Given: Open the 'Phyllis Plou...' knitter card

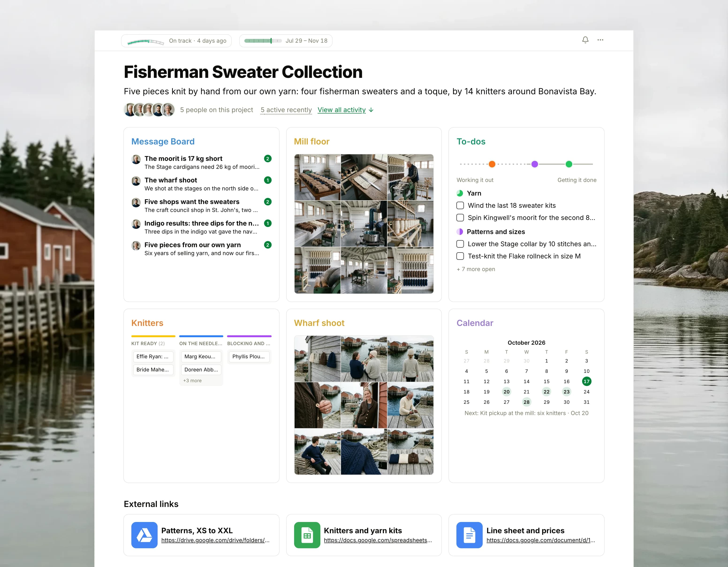Looking at the screenshot, I should [x=249, y=356].
